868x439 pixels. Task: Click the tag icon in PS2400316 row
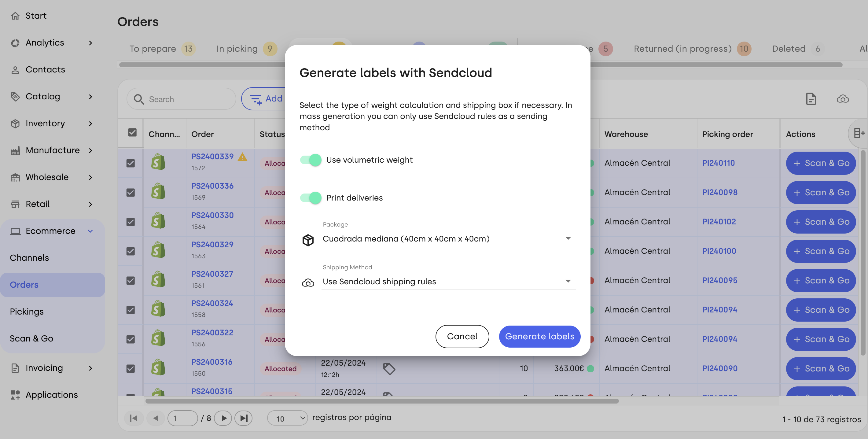(x=389, y=369)
